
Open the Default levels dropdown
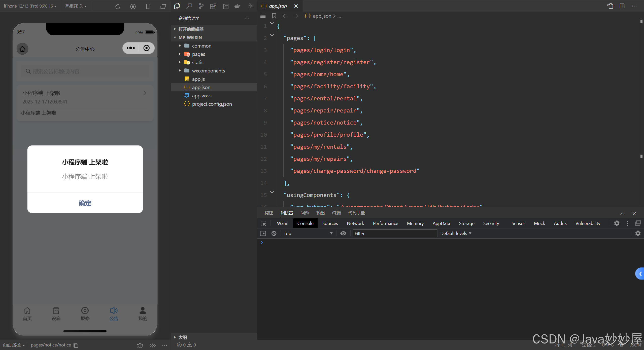456,234
